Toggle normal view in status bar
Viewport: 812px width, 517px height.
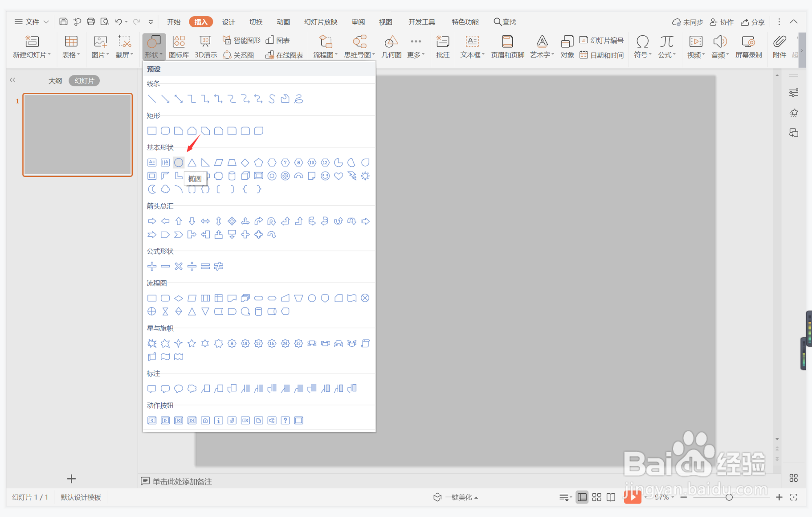[582, 497]
